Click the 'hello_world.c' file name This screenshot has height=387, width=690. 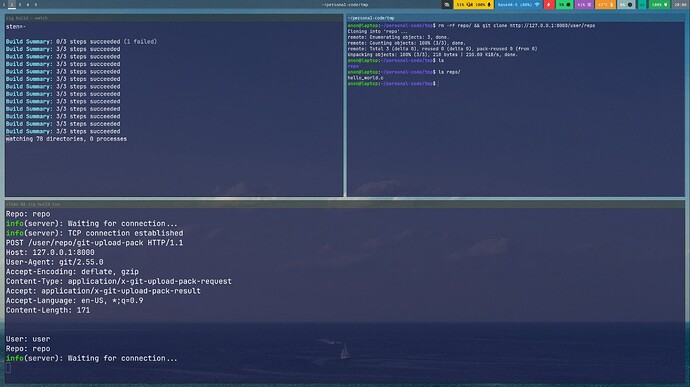(365, 78)
